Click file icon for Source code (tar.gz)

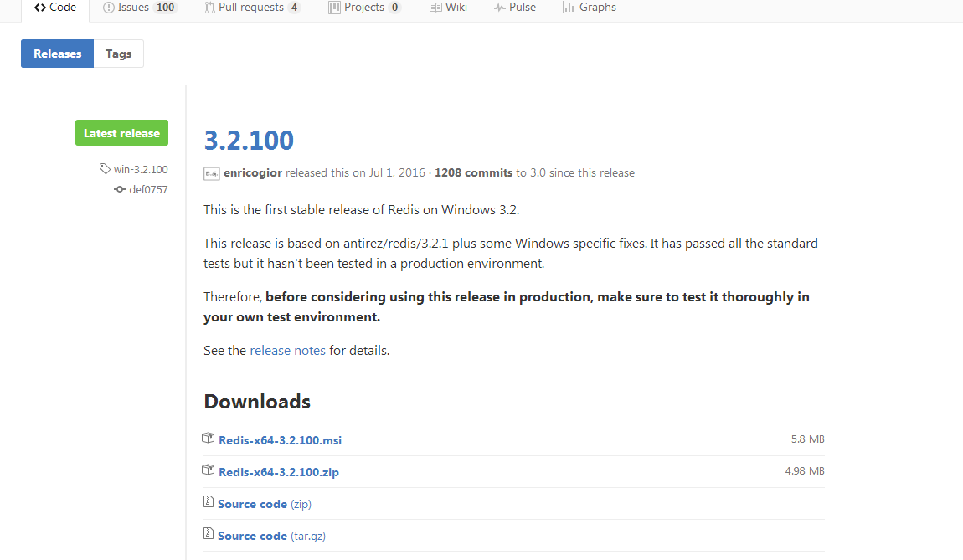[209, 534]
